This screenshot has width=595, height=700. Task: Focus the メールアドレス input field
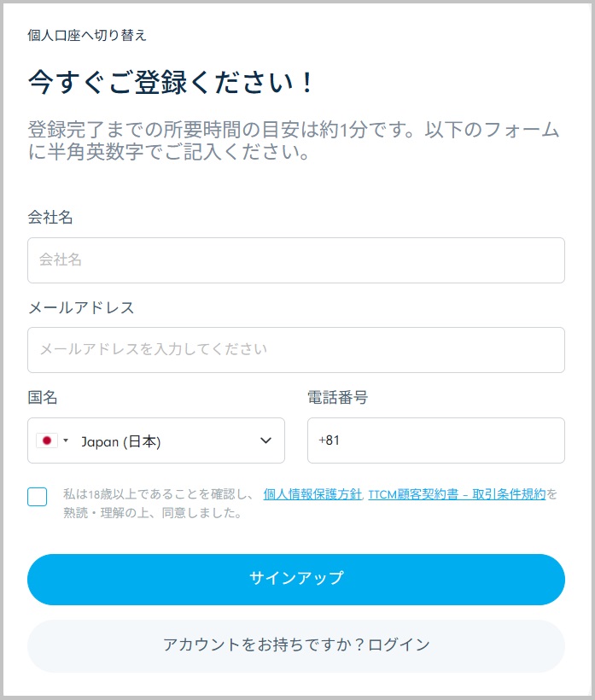(295, 350)
